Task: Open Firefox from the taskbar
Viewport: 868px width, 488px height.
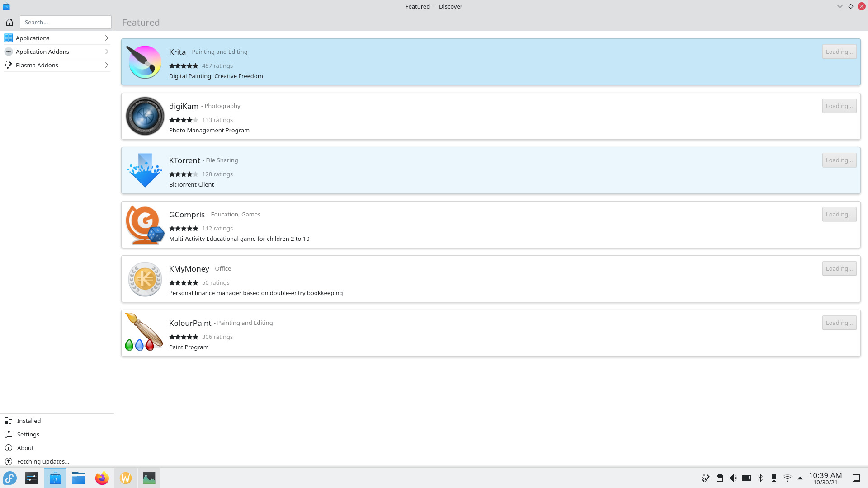Action: [102, 478]
